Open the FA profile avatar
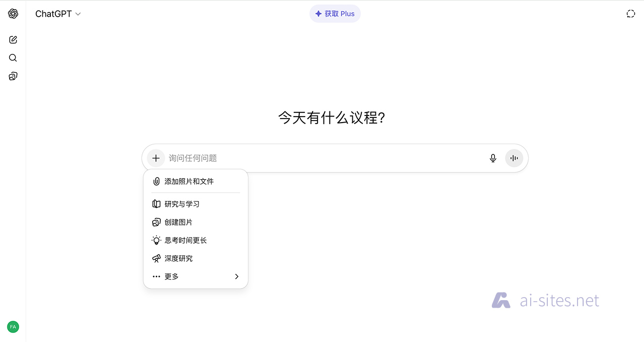 point(13,327)
